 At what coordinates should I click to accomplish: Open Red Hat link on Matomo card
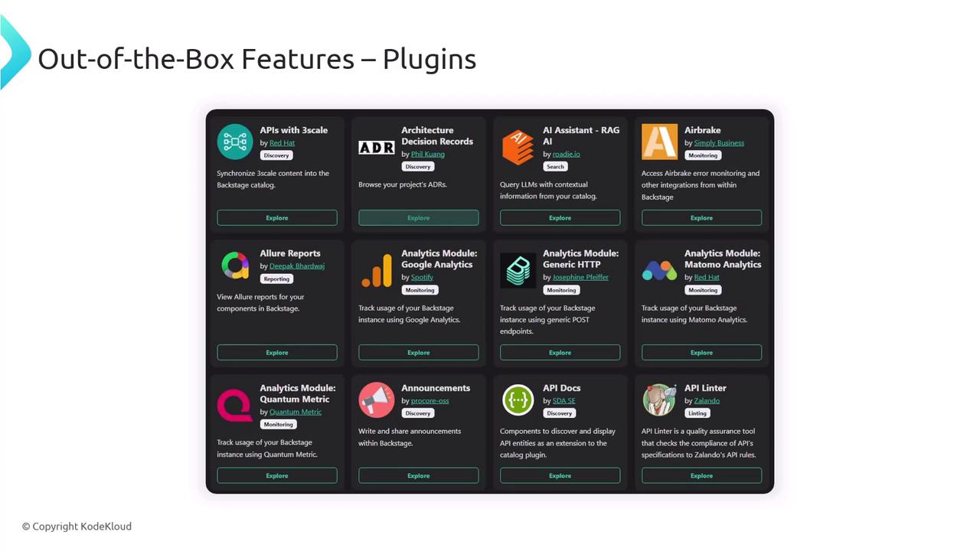(x=707, y=278)
